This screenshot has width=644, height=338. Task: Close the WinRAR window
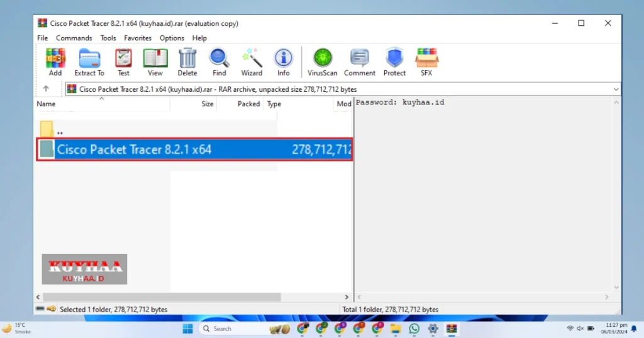pyautogui.click(x=608, y=23)
